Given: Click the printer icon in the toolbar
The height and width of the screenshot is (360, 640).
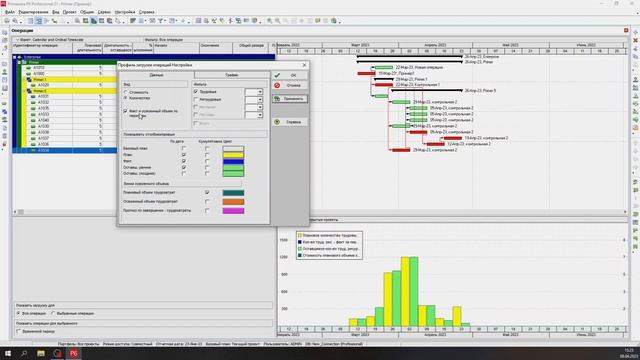Looking at the screenshot, I should 7,21.
